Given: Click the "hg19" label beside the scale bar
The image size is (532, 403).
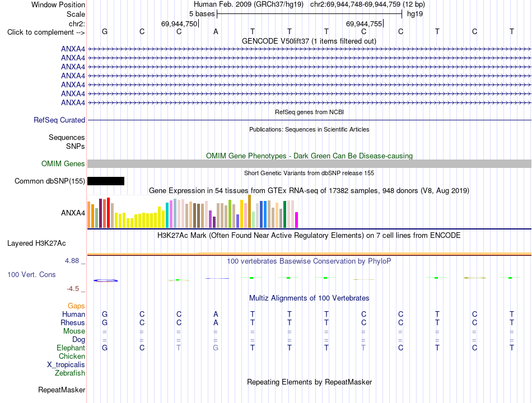Looking at the screenshot, I should [415, 14].
